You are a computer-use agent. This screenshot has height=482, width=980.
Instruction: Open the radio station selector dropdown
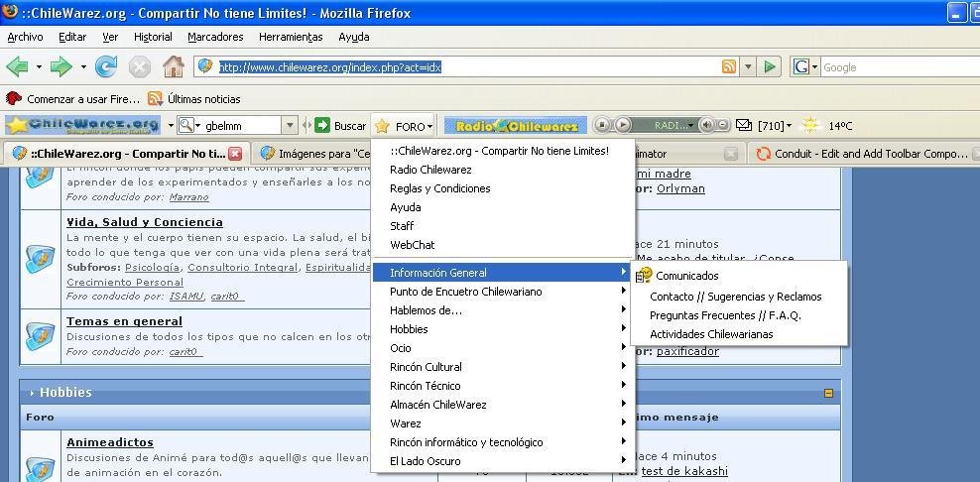tap(690, 126)
